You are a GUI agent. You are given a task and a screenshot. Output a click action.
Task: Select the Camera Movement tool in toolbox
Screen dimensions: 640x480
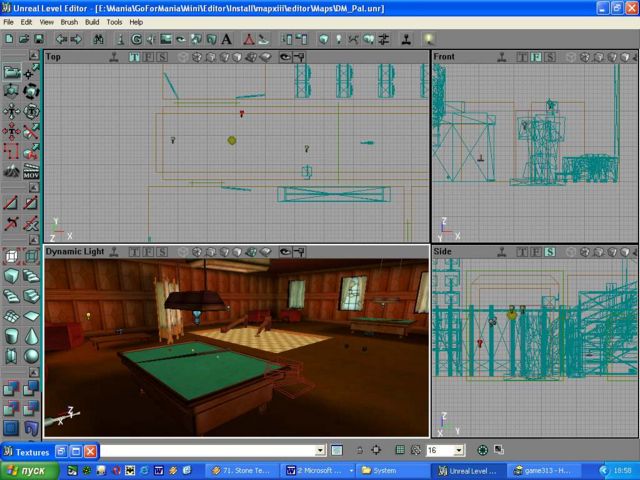click(x=11, y=72)
